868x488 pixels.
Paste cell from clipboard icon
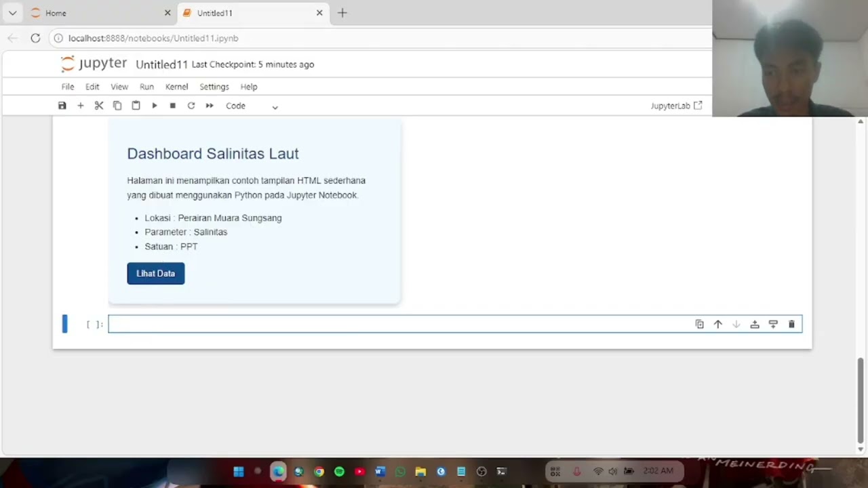[x=136, y=106]
